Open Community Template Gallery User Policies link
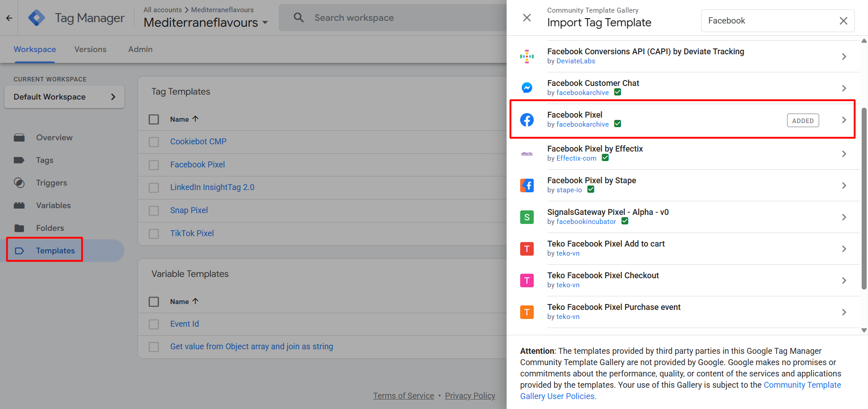 click(x=802, y=385)
